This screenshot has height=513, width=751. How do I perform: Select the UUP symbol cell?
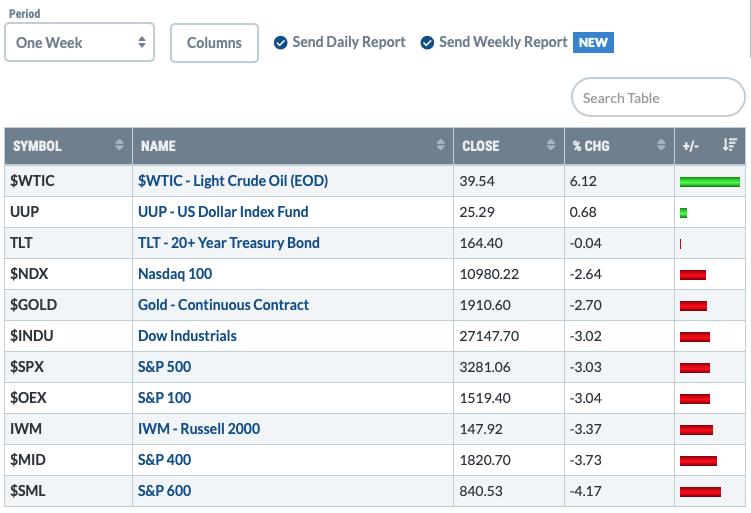click(x=68, y=212)
